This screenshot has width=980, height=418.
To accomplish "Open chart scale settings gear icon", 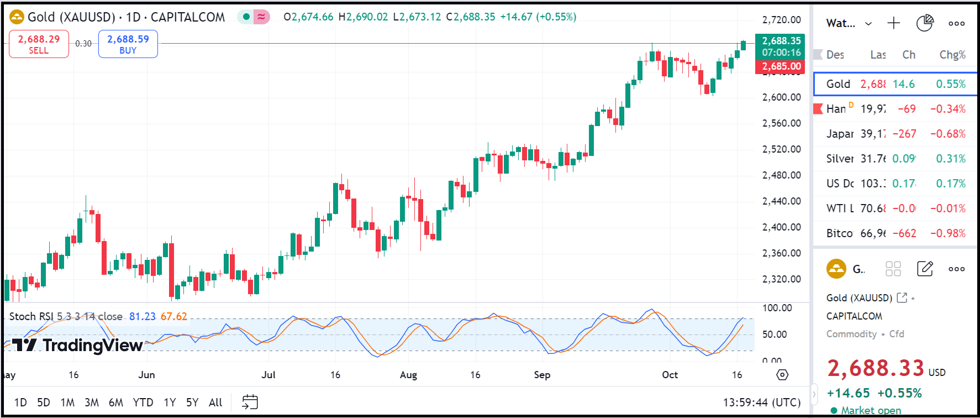I will tap(782, 375).
